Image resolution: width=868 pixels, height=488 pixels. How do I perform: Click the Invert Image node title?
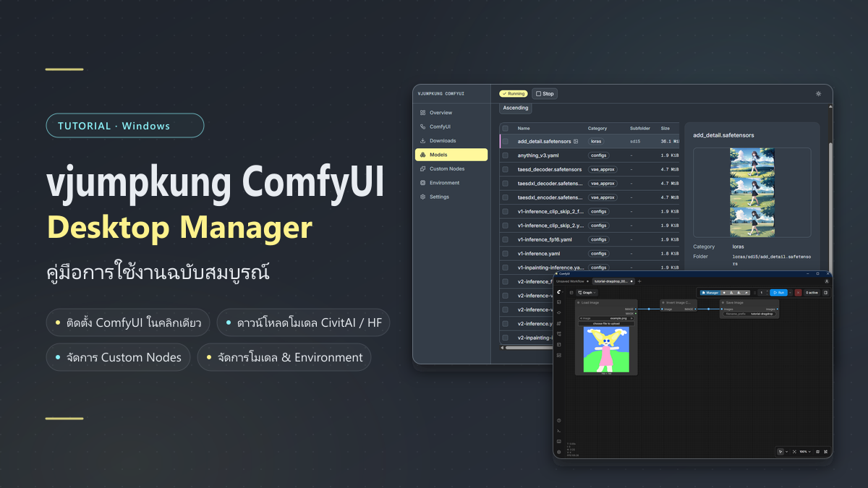point(678,302)
